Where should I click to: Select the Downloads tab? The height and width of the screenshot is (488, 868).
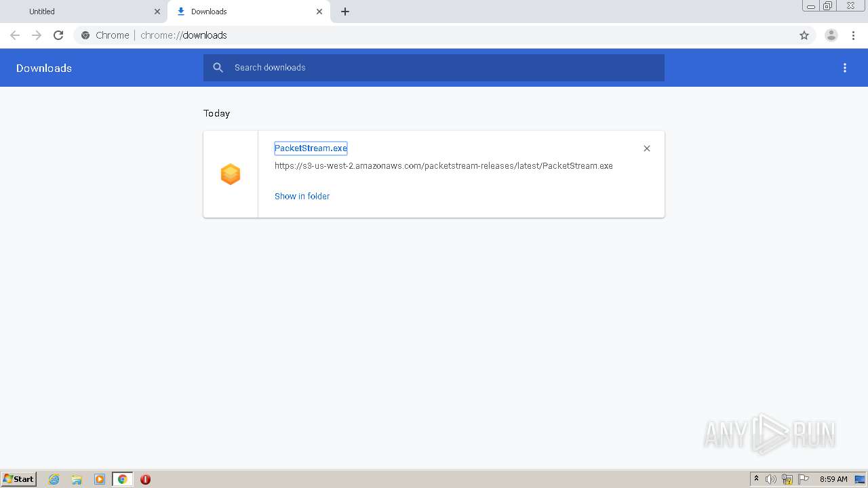249,12
